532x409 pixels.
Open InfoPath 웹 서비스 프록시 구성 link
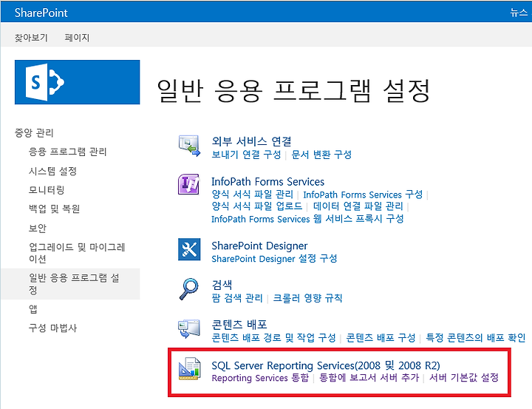tap(307, 219)
